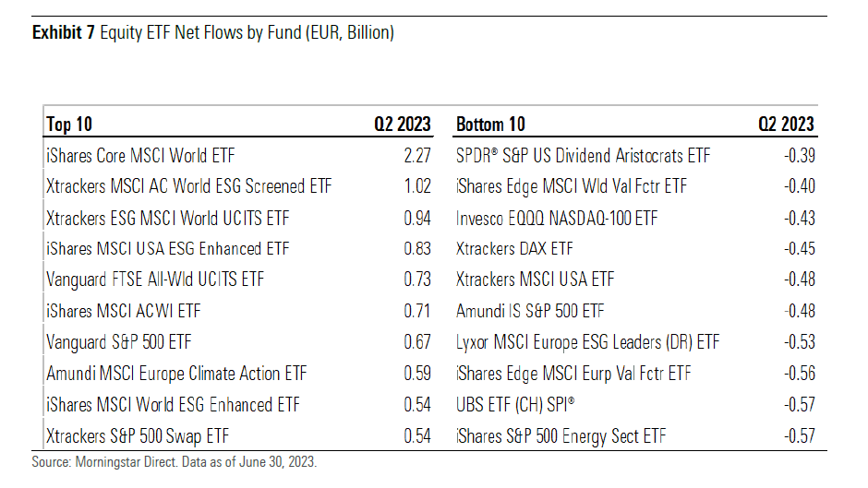
Task: Select the Xtrackers DAX ETF row
Action: coord(514,249)
